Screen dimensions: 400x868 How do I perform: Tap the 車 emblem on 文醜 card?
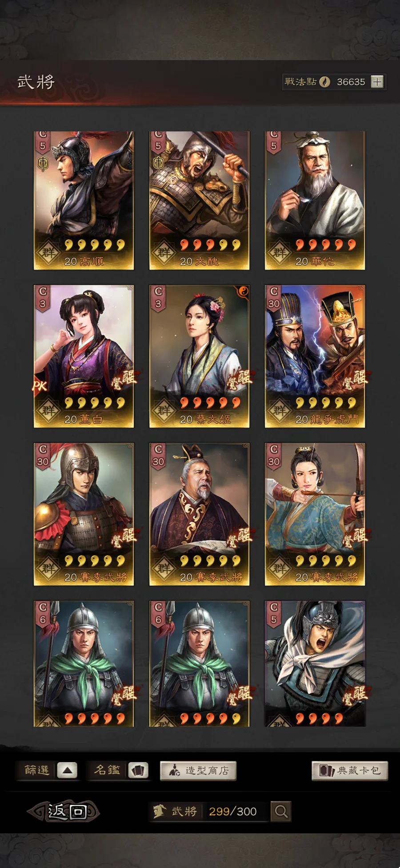click(158, 163)
